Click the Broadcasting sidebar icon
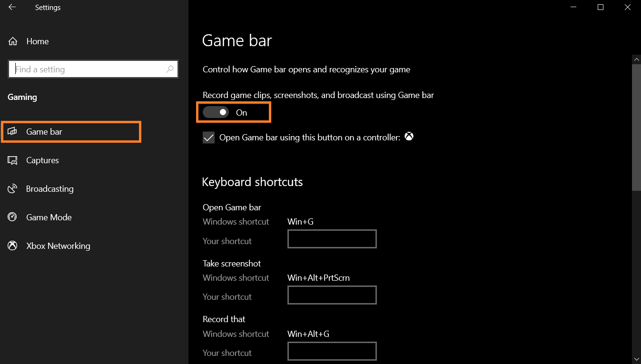Viewport: 641px width, 364px height. pyautogui.click(x=12, y=189)
